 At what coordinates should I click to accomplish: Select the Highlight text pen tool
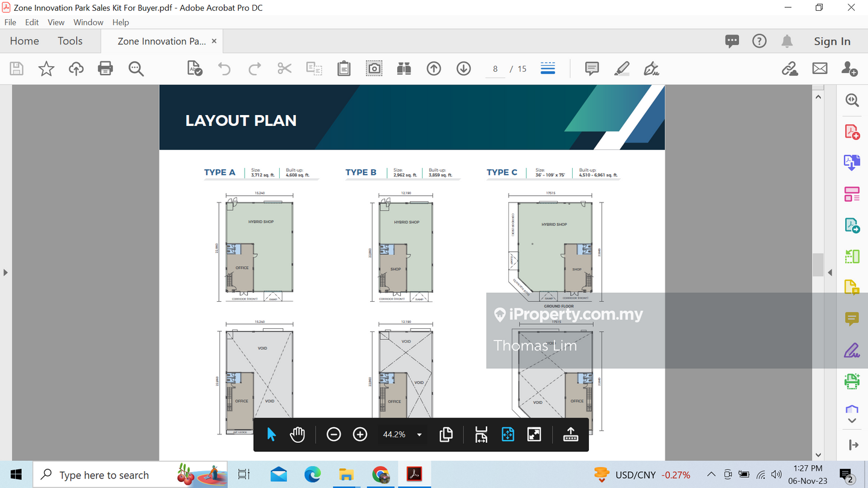pos(621,69)
